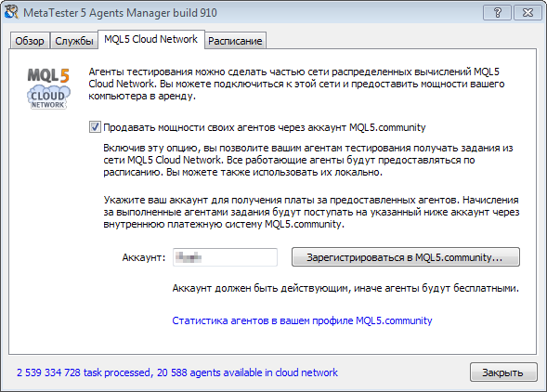The width and height of the screenshot is (547, 392).
Task: Click the Аккаунт input field
Action: (x=225, y=257)
